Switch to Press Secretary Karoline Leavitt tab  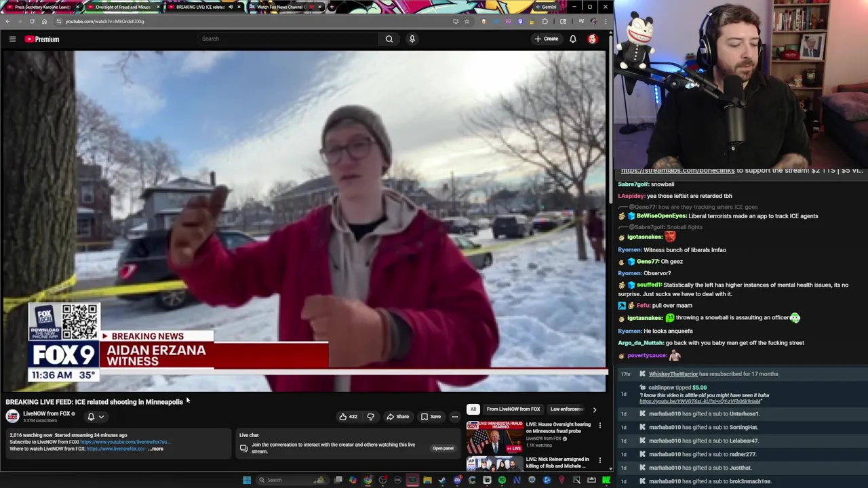tap(42, 7)
